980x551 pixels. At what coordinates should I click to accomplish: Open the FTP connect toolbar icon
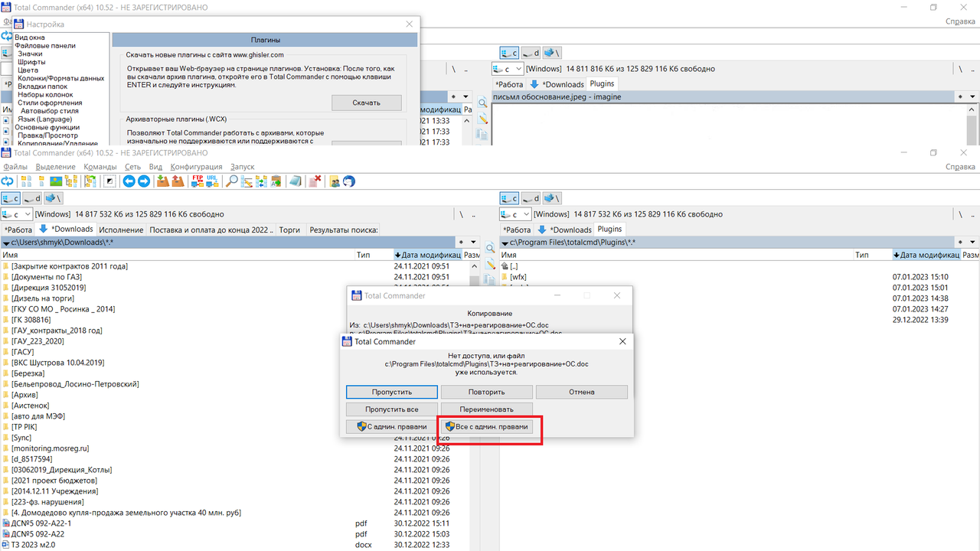pyautogui.click(x=198, y=181)
